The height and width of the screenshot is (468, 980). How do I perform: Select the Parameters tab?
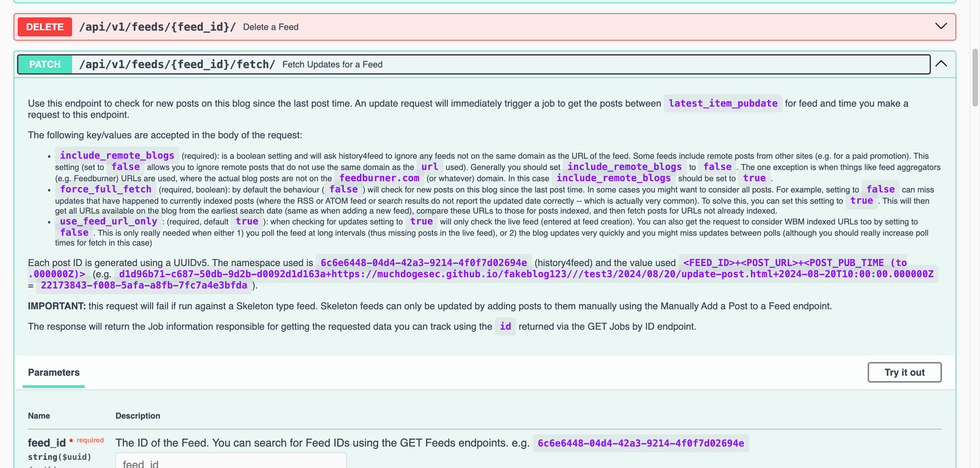point(54,372)
